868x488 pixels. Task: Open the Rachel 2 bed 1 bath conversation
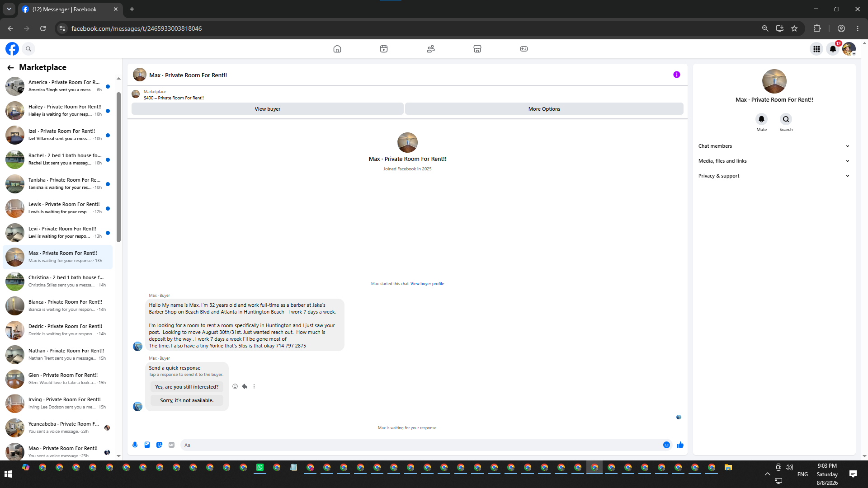click(x=58, y=160)
